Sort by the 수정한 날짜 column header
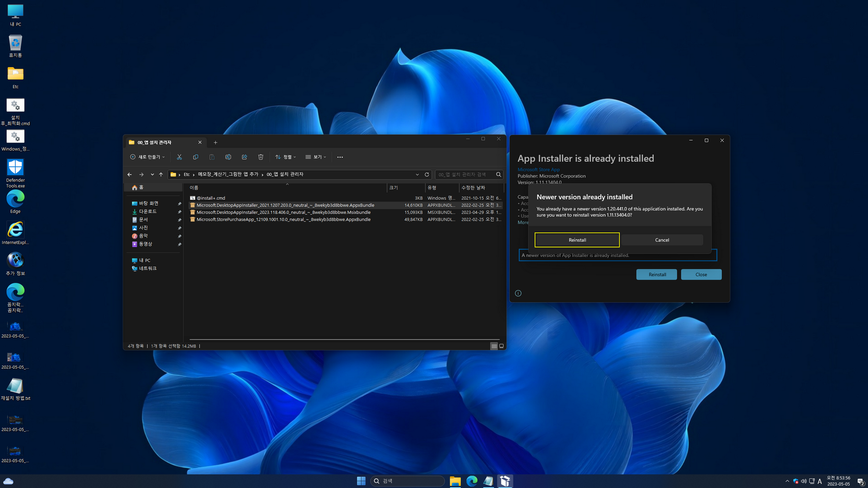The image size is (868, 488). [x=481, y=188]
